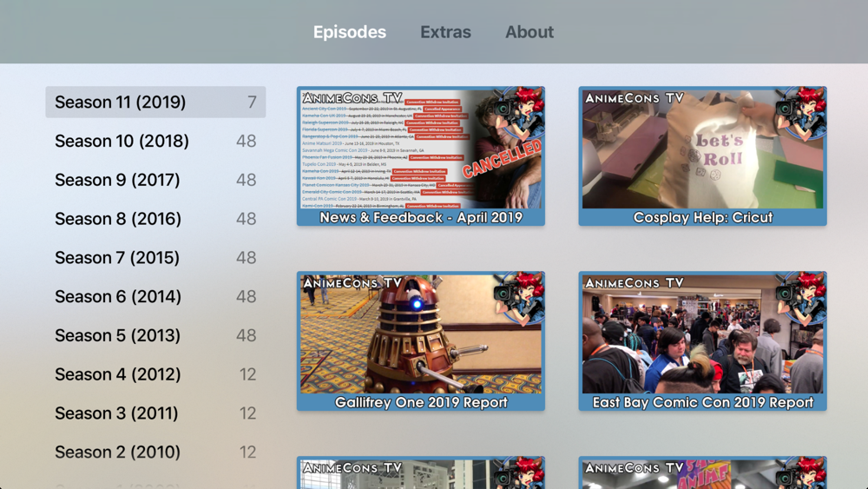Switch to the Episodes tab

click(349, 32)
